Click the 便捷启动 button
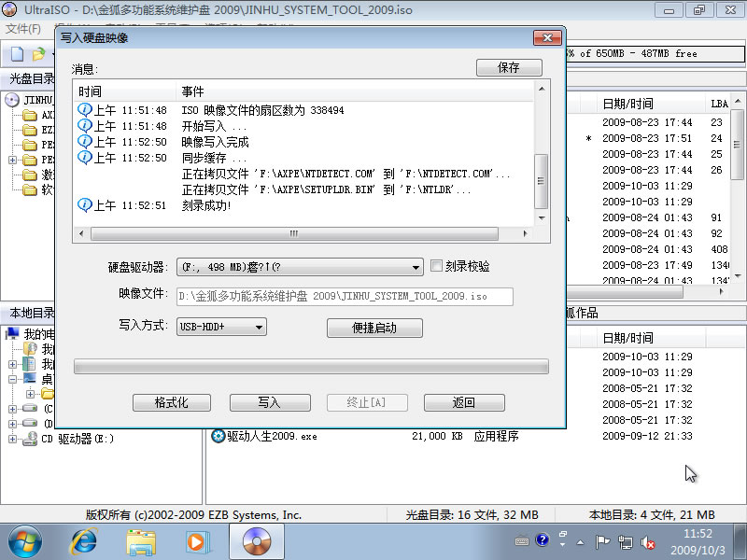 [374, 328]
